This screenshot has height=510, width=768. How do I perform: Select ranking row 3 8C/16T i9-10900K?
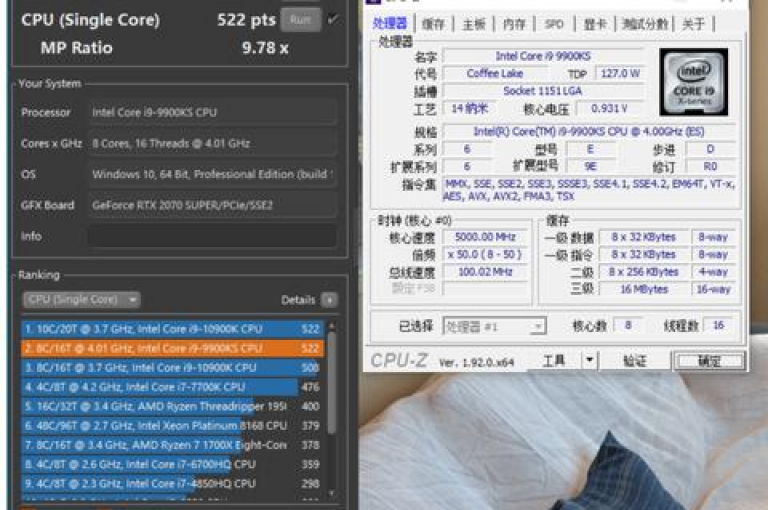click(x=172, y=367)
